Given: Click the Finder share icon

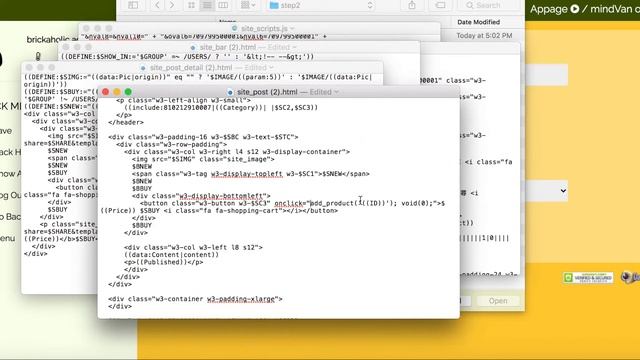Looking at the screenshot, I should coord(412,5).
